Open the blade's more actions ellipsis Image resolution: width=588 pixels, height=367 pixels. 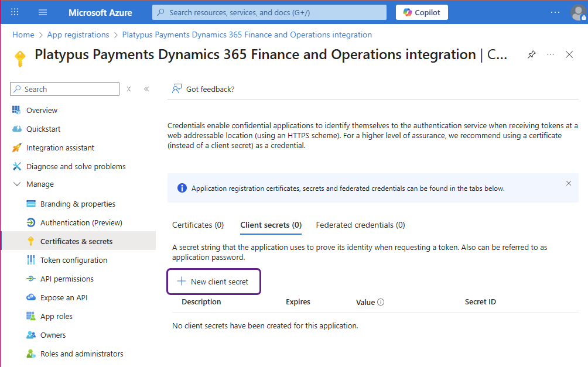551,54
